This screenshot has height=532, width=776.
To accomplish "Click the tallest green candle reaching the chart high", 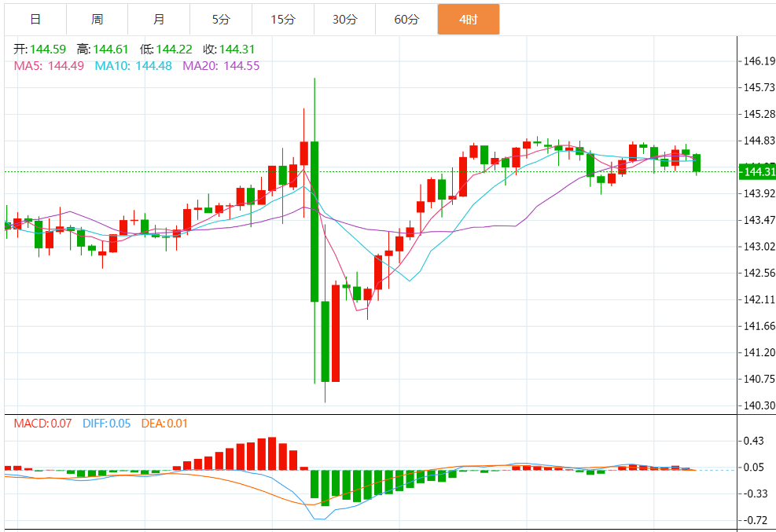I will 314,222.
